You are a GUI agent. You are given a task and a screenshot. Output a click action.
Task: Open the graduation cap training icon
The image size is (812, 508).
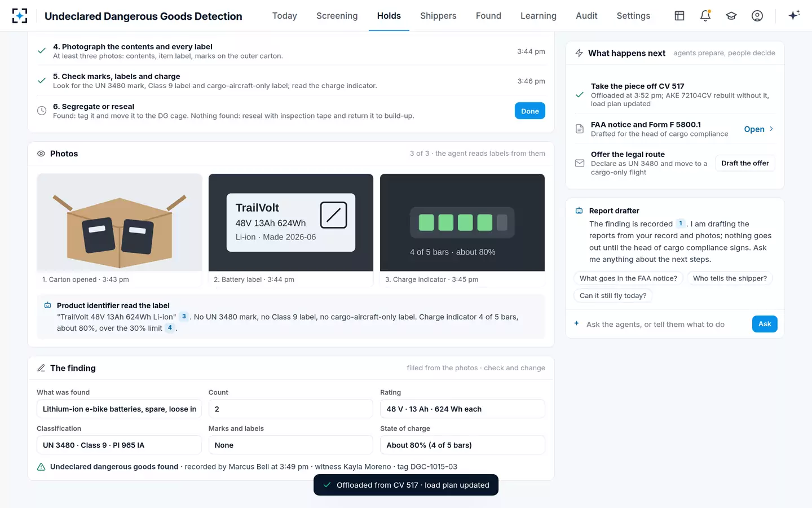pyautogui.click(x=731, y=16)
